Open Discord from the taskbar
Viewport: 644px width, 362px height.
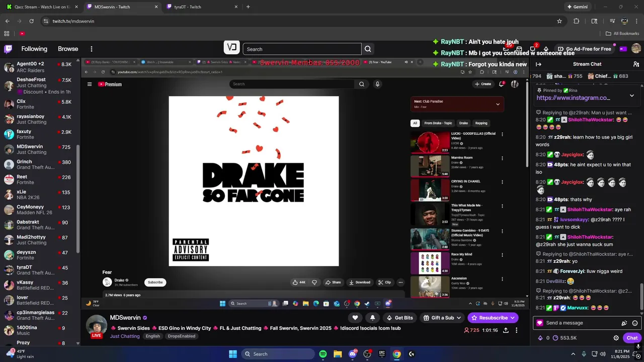[353, 354]
